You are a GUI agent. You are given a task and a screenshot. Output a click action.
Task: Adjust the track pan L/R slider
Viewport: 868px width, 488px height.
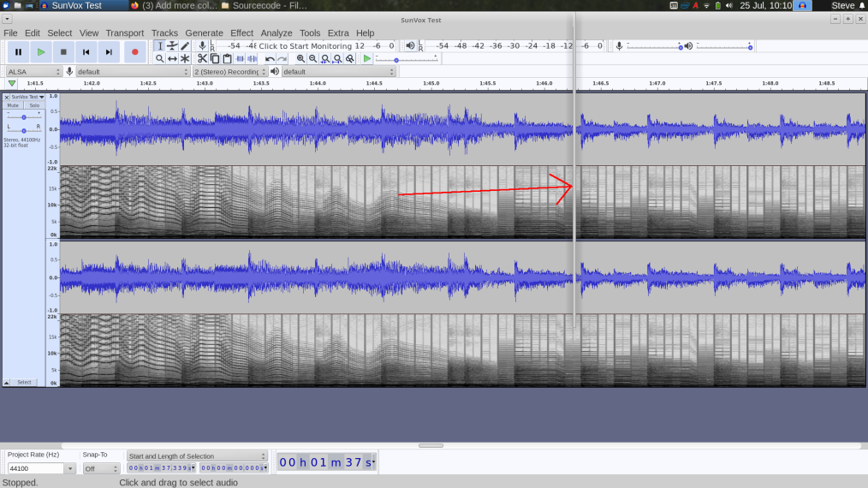(x=24, y=129)
